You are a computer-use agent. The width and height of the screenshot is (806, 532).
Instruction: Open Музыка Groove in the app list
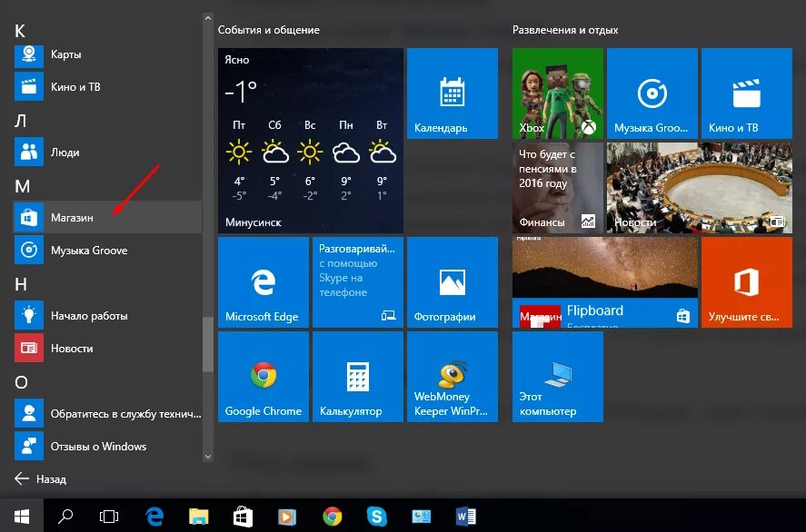[x=107, y=250]
